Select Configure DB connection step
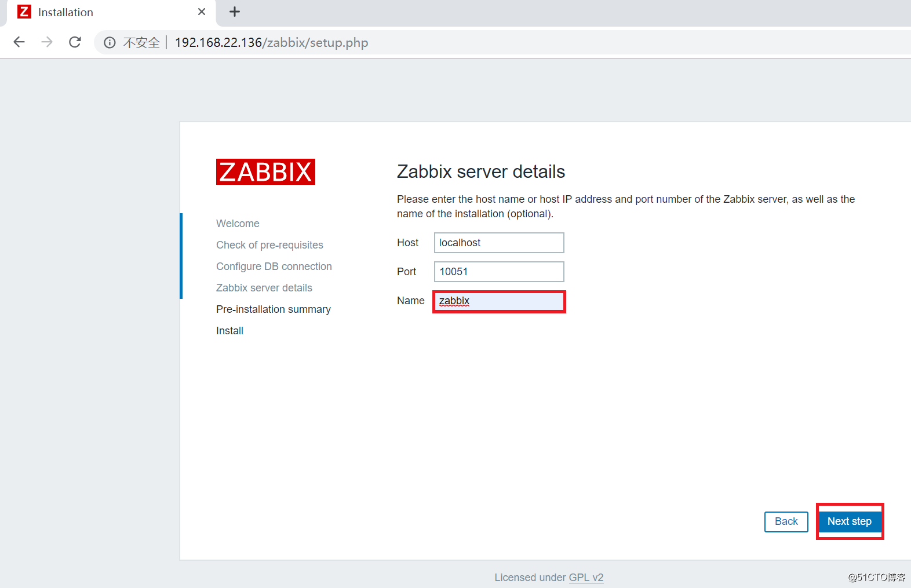 point(274,266)
